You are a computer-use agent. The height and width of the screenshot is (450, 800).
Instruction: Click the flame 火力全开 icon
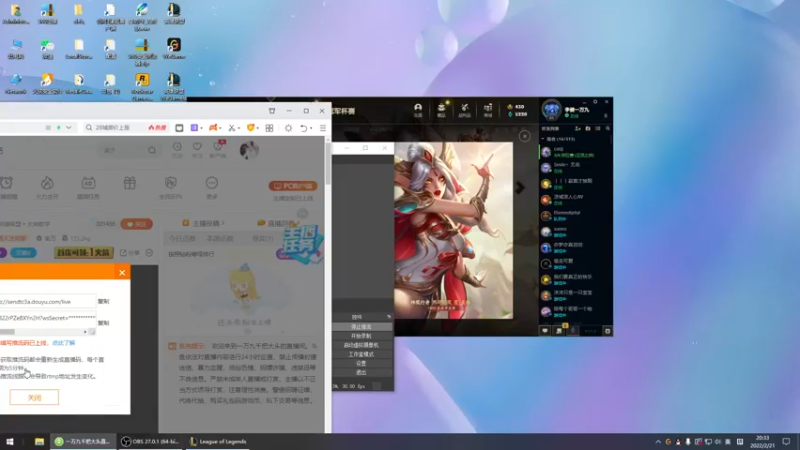(x=47, y=183)
